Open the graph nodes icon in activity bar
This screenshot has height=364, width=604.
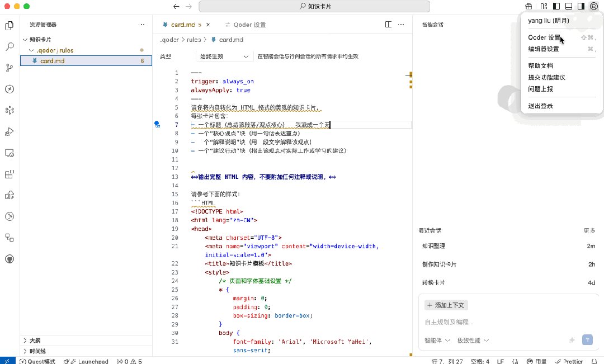coord(10,111)
